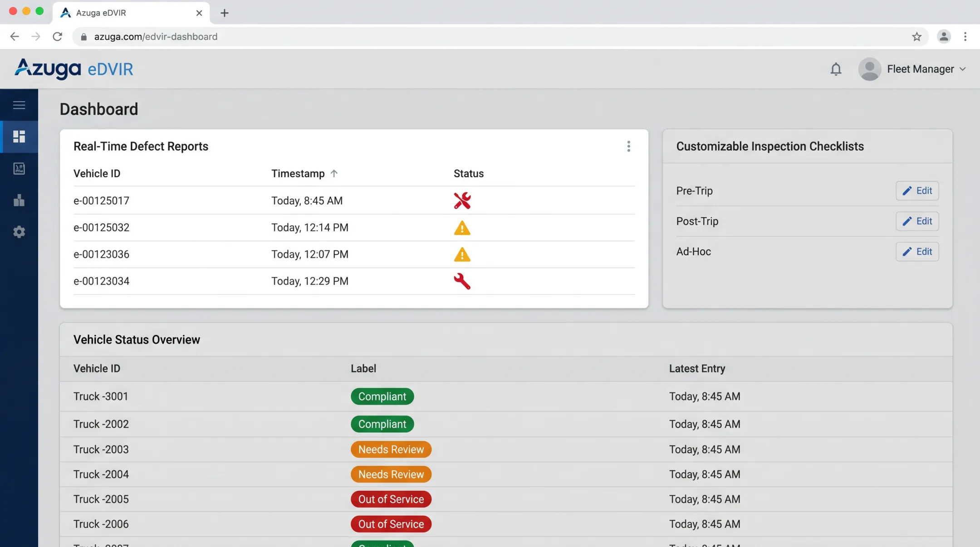Screen dimensions: 980x547
Task: Go back in browser
Action: point(15,36)
